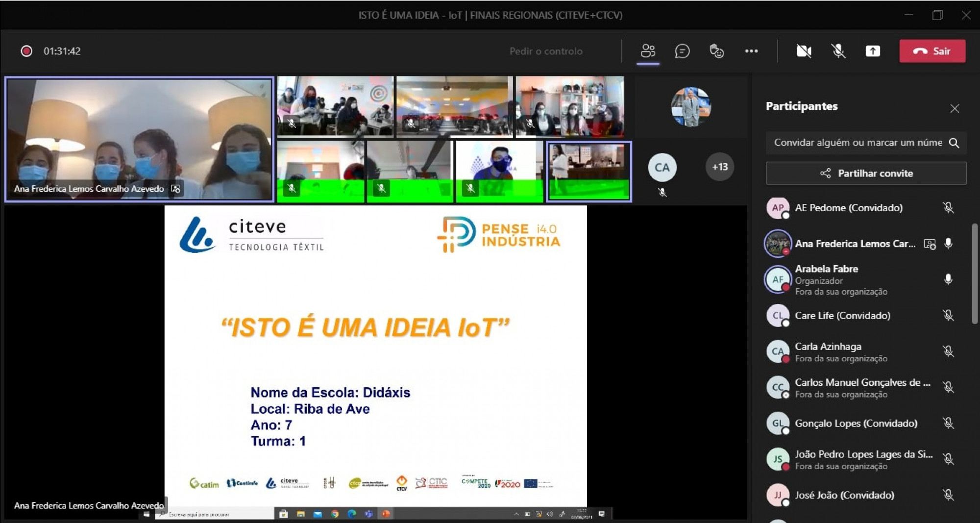Toggle the camera on
Screen dimensions: 980x523
point(804,51)
